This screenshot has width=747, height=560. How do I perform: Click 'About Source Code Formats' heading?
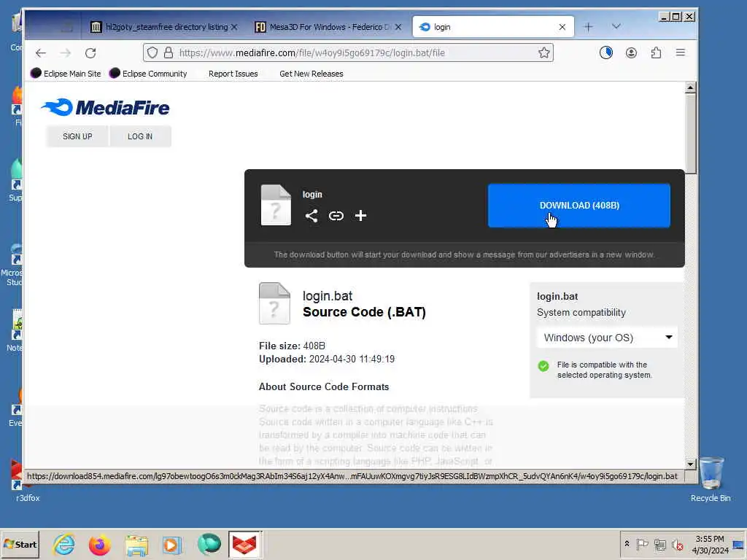[x=324, y=386]
